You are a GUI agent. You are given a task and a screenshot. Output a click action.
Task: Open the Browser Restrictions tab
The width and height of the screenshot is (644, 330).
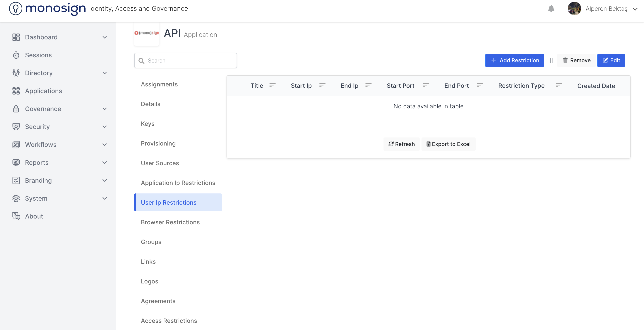point(170,222)
